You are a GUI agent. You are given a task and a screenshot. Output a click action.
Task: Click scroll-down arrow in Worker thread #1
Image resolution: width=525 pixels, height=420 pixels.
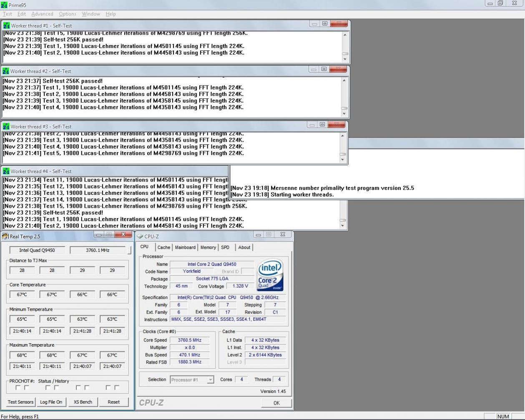tap(345, 59)
